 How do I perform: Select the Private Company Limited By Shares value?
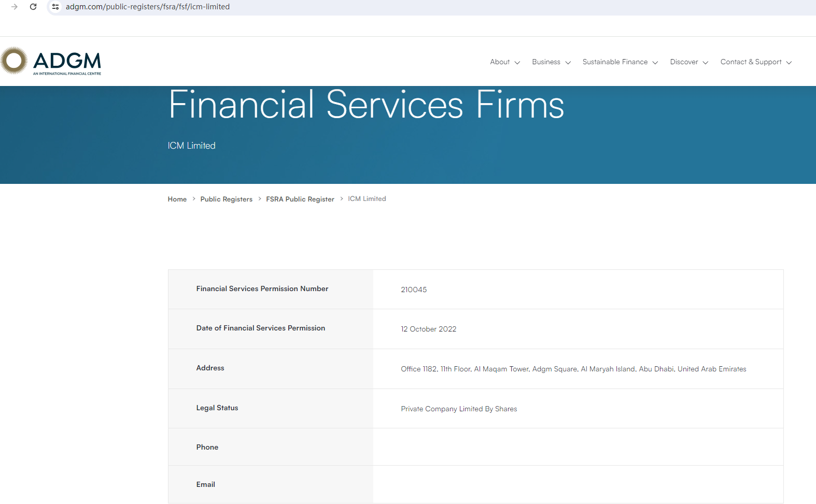point(459,409)
